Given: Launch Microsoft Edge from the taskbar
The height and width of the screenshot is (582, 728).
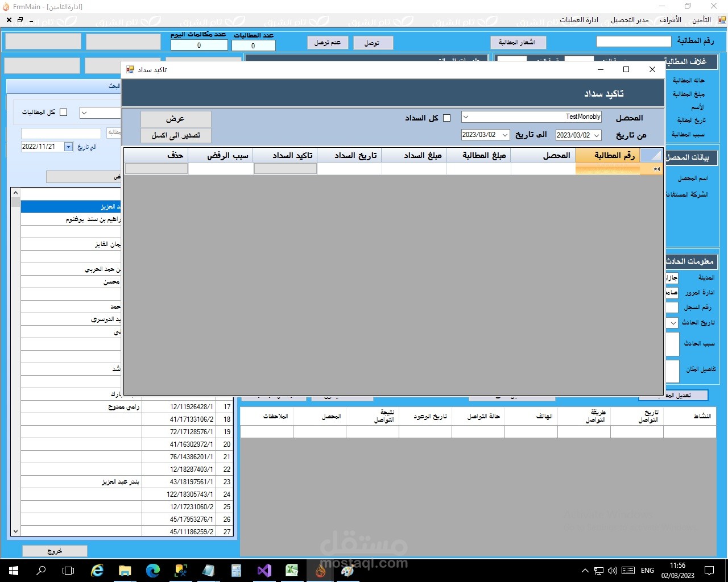Looking at the screenshot, I should pyautogui.click(x=153, y=571).
